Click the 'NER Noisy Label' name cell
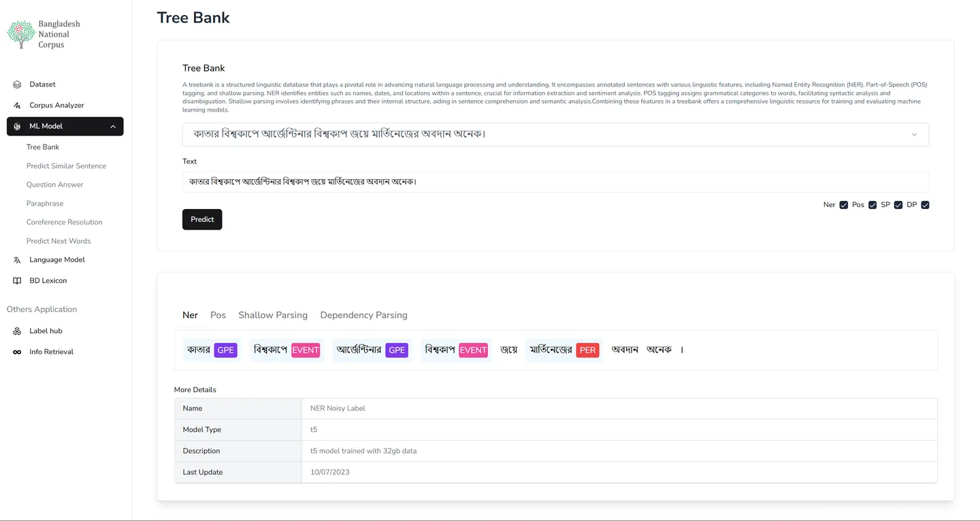Viewport: 980px width, 521px height. pyautogui.click(x=619, y=409)
